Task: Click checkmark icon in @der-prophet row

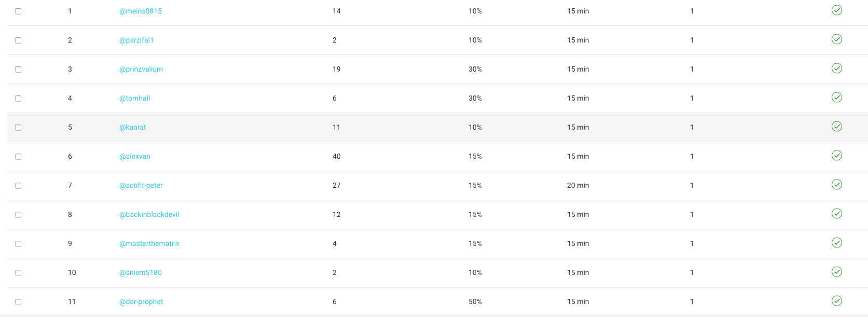Action: pyautogui.click(x=837, y=301)
